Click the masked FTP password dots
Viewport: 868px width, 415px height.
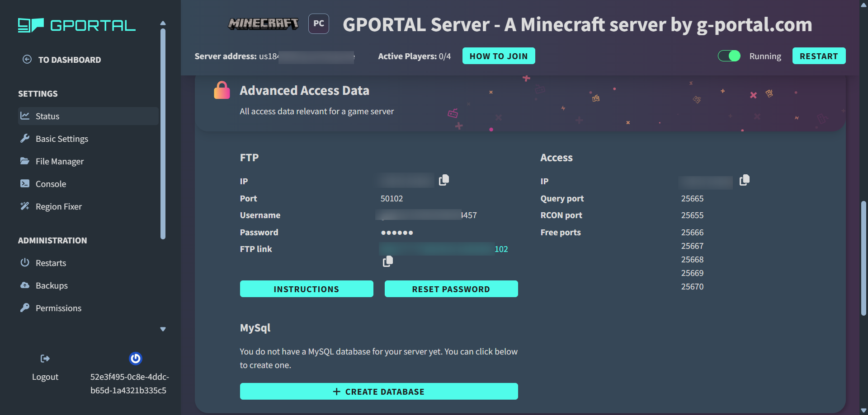click(x=397, y=233)
